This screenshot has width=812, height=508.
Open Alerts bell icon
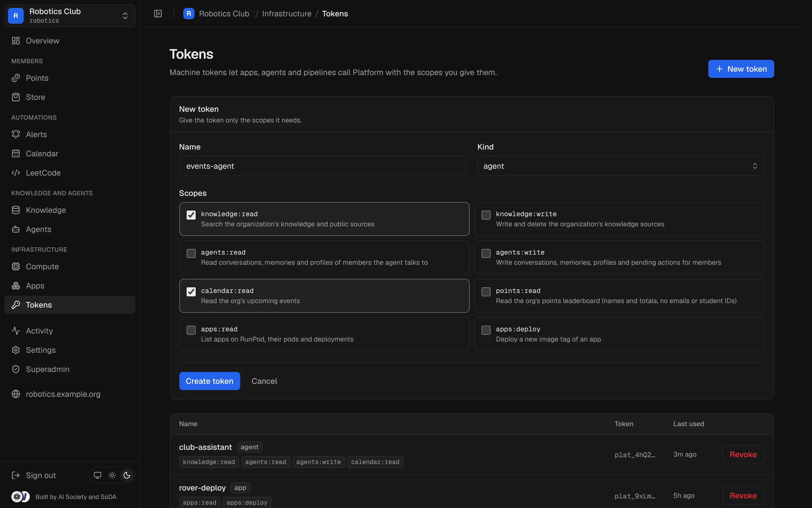pyautogui.click(x=16, y=134)
